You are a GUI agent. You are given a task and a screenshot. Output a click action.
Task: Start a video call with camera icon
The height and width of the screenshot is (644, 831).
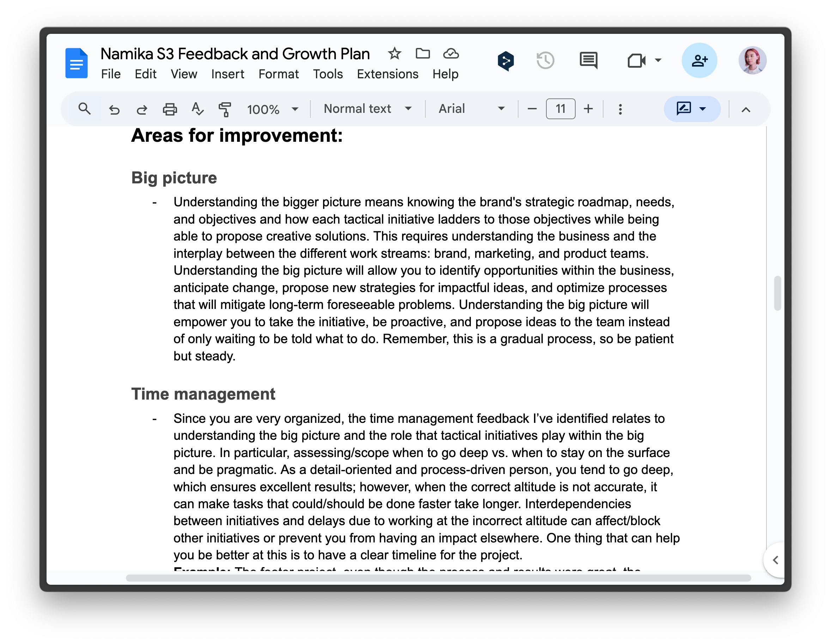[637, 60]
